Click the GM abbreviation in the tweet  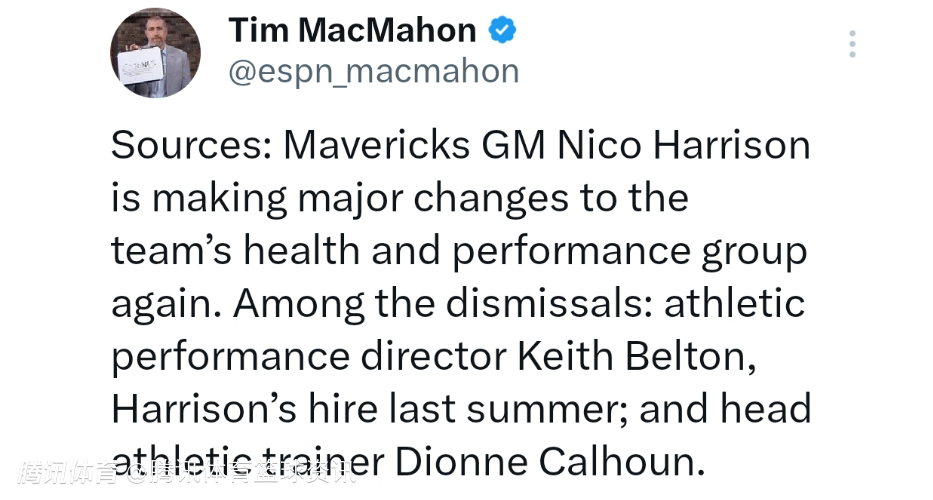pos(514,145)
